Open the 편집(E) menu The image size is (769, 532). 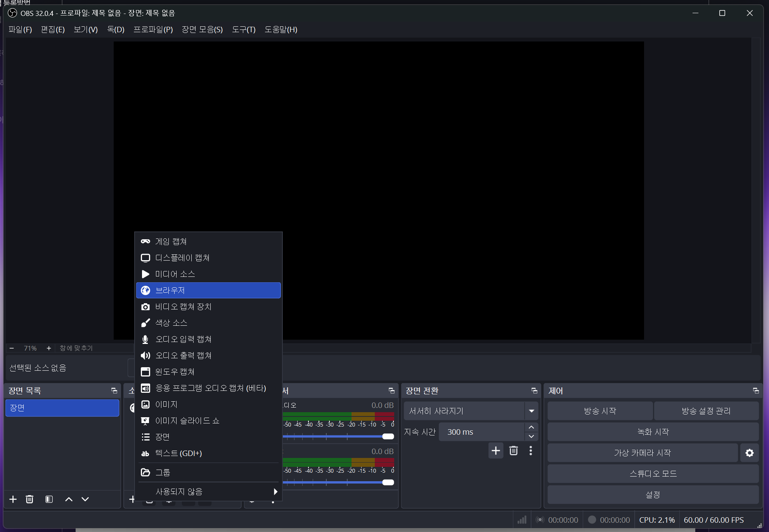point(53,29)
